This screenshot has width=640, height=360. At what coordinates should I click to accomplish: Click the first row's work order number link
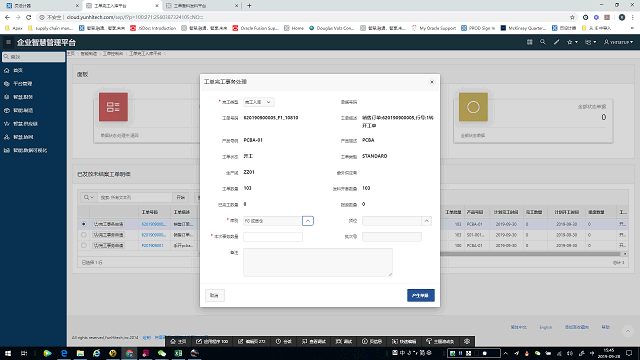tap(153, 224)
